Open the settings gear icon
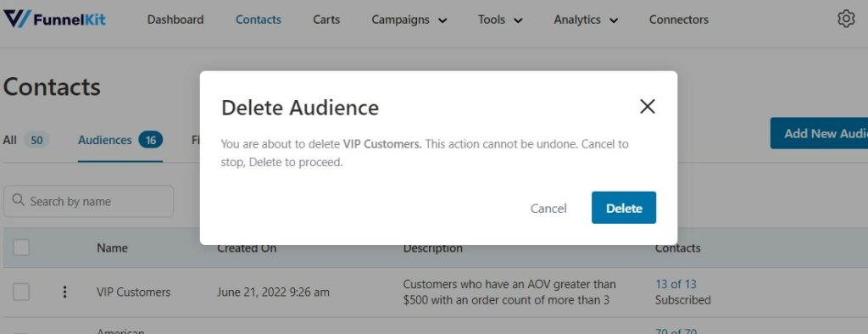This screenshot has height=334, width=868. pyautogui.click(x=846, y=19)
